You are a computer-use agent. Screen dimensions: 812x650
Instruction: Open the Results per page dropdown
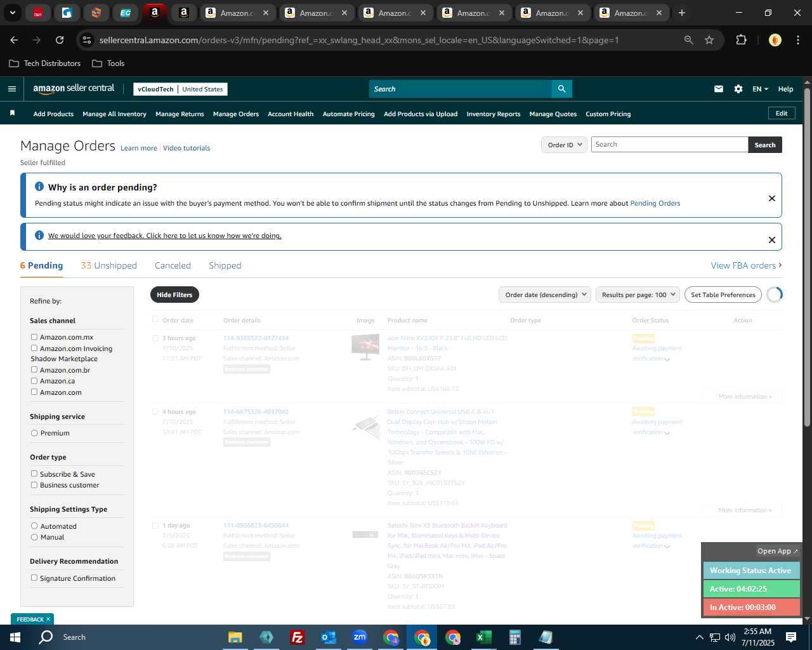638,295
